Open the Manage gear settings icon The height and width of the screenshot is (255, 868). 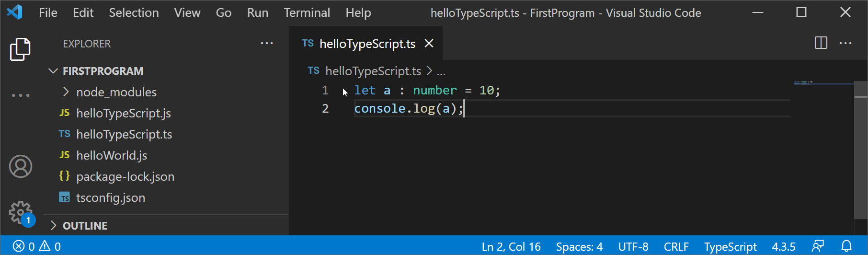tap(21, 212)
